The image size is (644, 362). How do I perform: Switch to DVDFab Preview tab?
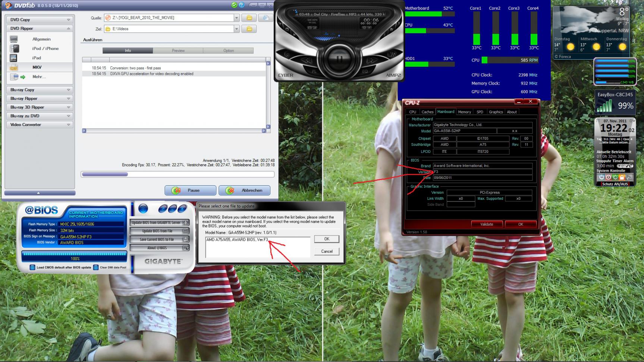[178, 51]
